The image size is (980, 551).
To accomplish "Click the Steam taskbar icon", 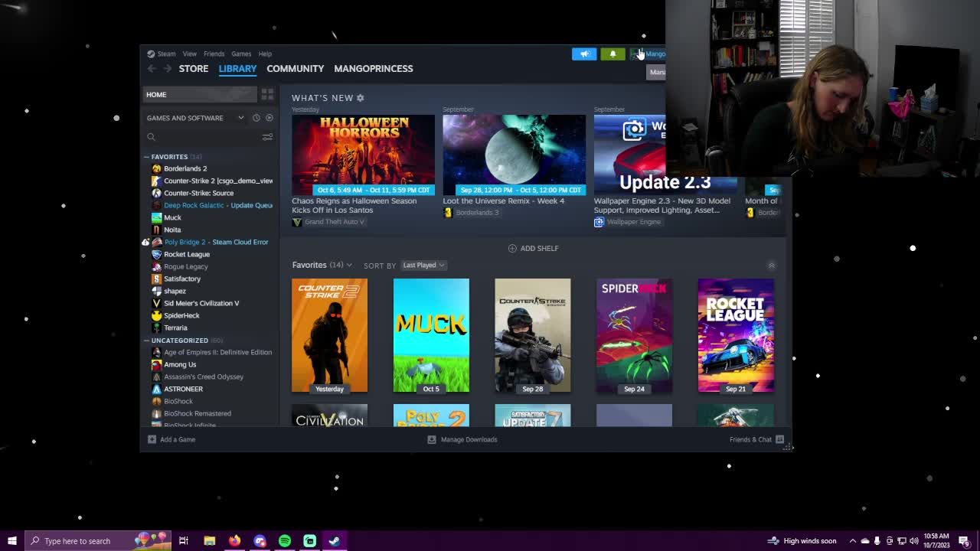I will click(x=335, y=541).
